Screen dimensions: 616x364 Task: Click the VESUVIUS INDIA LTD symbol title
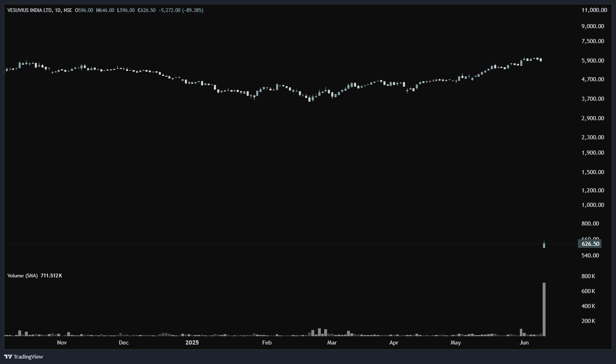pyautogui.click(x=30, y=10)
